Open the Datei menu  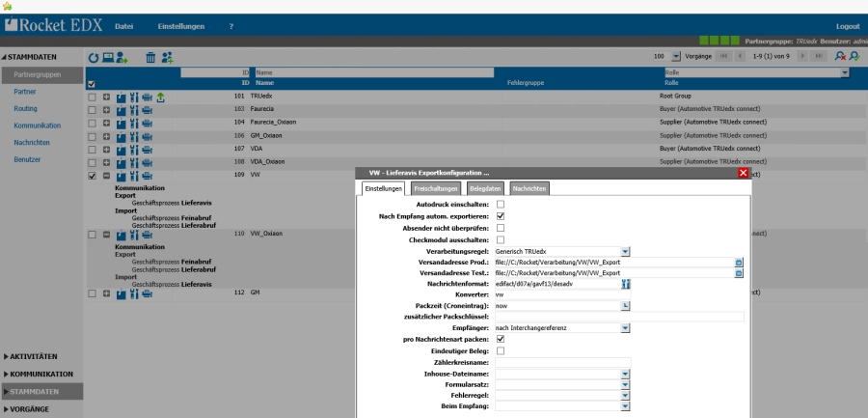point(124,26)
